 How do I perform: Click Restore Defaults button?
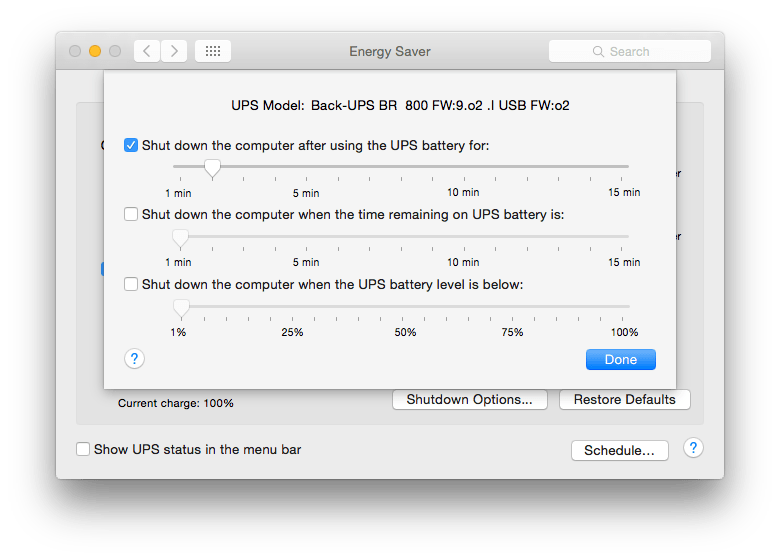tap(624, 400)
